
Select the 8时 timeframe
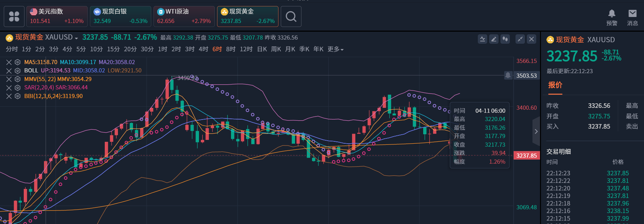click(x=231, y=49)
